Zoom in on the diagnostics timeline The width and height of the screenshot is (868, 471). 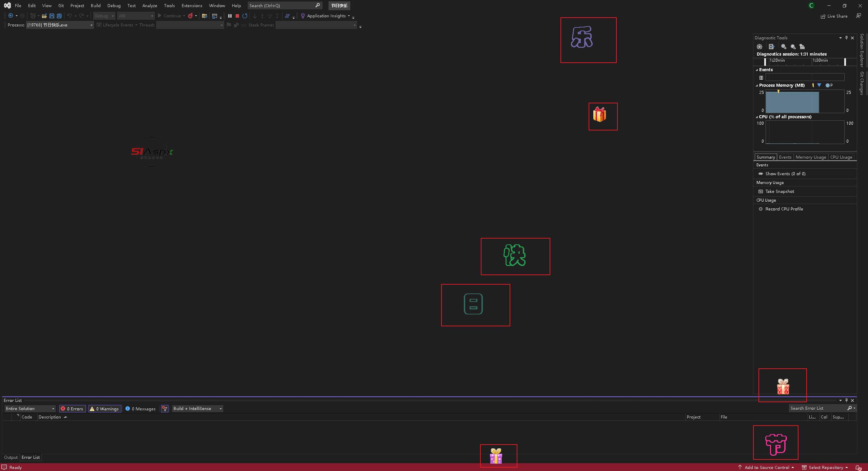pos(784,47)
